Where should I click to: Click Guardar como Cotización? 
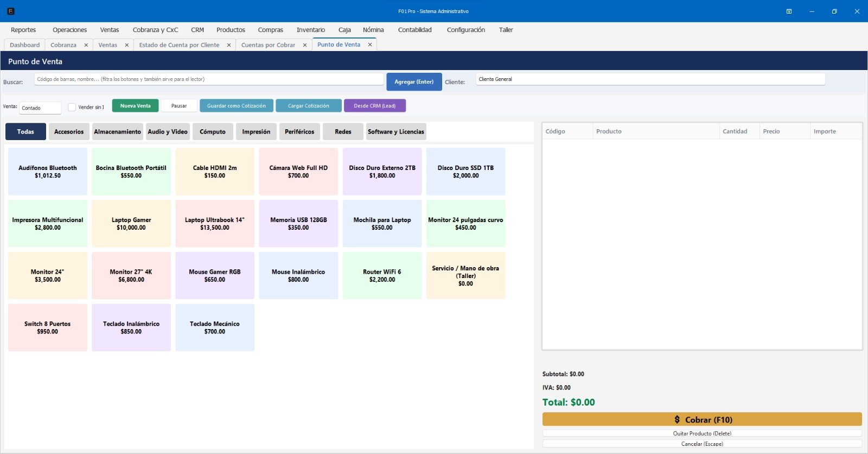point(237,106)
